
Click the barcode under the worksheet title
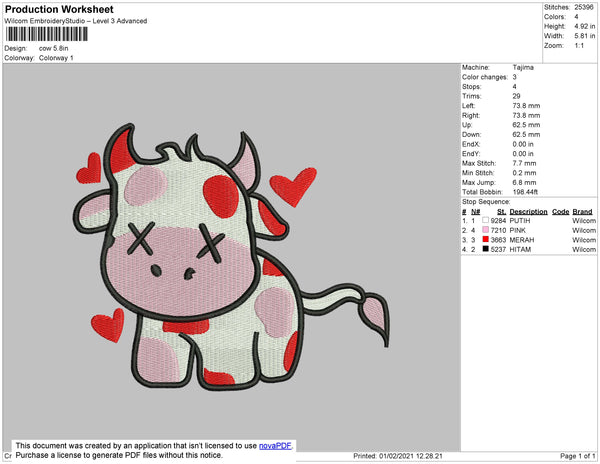point(46,34)
